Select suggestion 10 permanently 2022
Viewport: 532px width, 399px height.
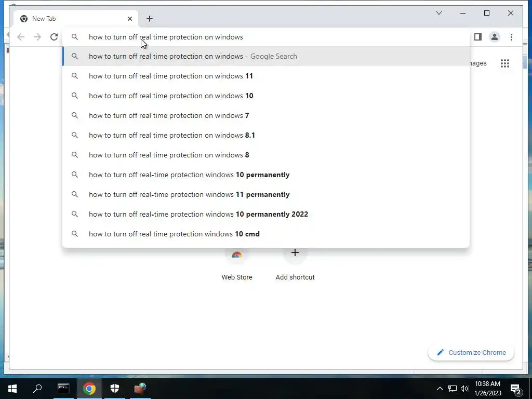(x=267, y=214)
